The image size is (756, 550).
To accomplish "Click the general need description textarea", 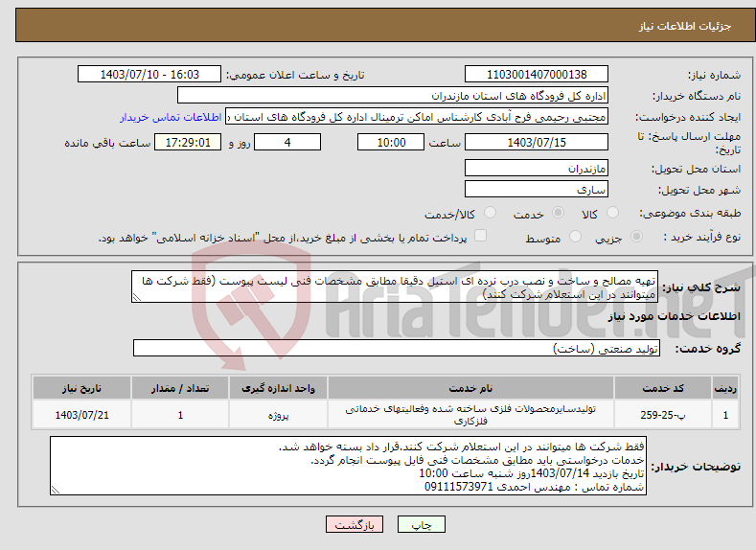I will coord(395,287).
